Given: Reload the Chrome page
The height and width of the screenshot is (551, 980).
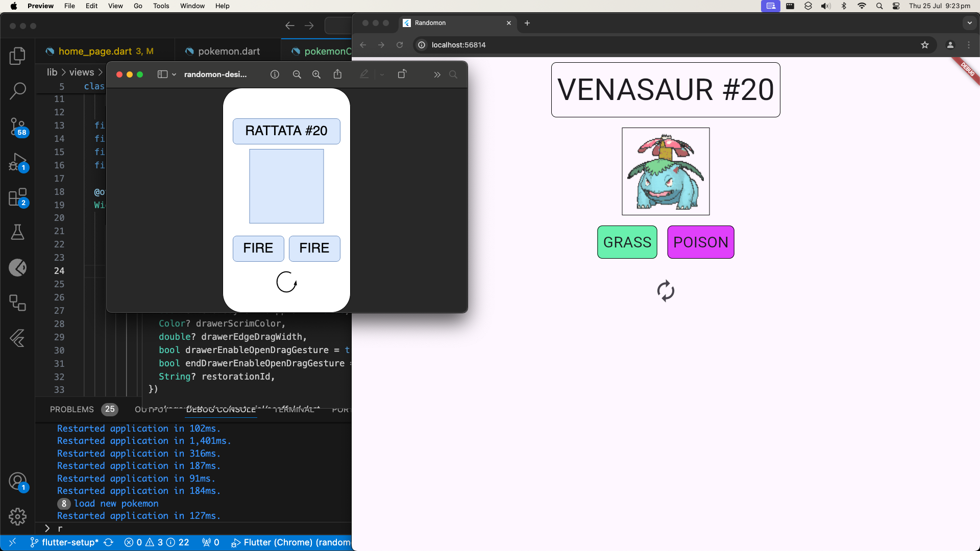Looking at the screenshot, I should click(400, 45).
